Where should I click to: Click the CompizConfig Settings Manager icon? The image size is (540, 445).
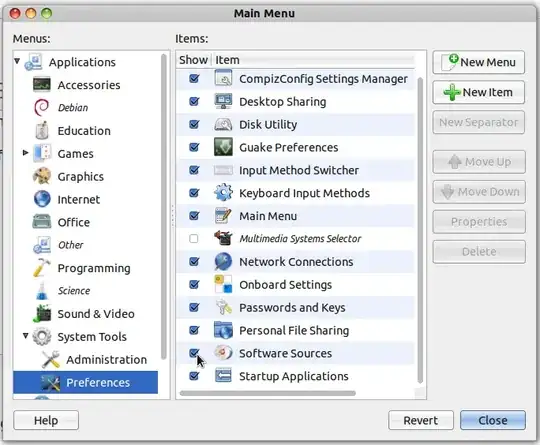[x=223, y=78]
